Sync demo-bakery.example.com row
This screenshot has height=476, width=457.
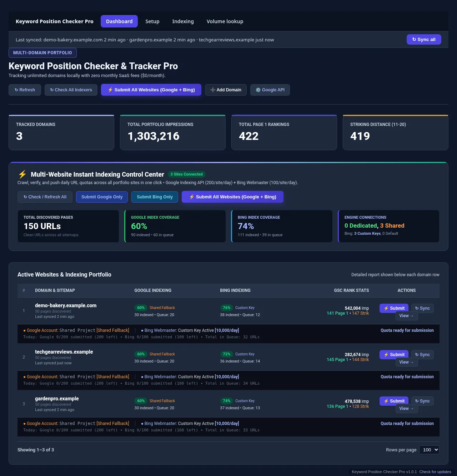point(422,308)
